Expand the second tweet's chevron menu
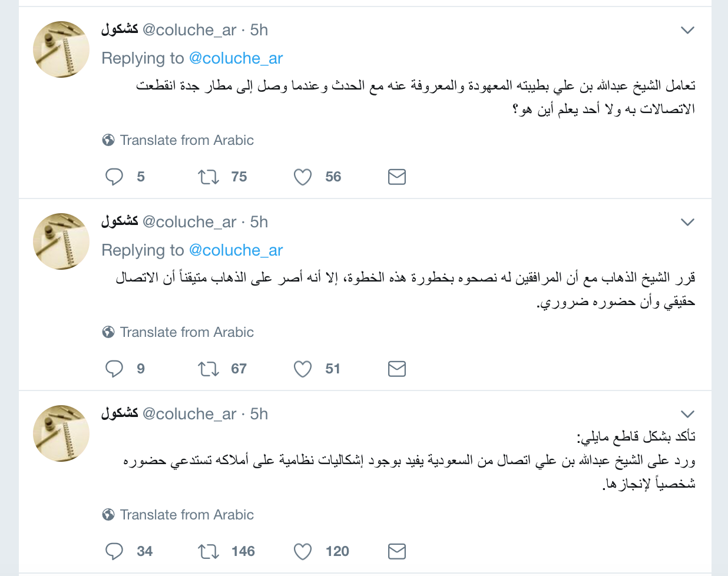The width and height of the screenshot is (728, 576). coord(687,222)
